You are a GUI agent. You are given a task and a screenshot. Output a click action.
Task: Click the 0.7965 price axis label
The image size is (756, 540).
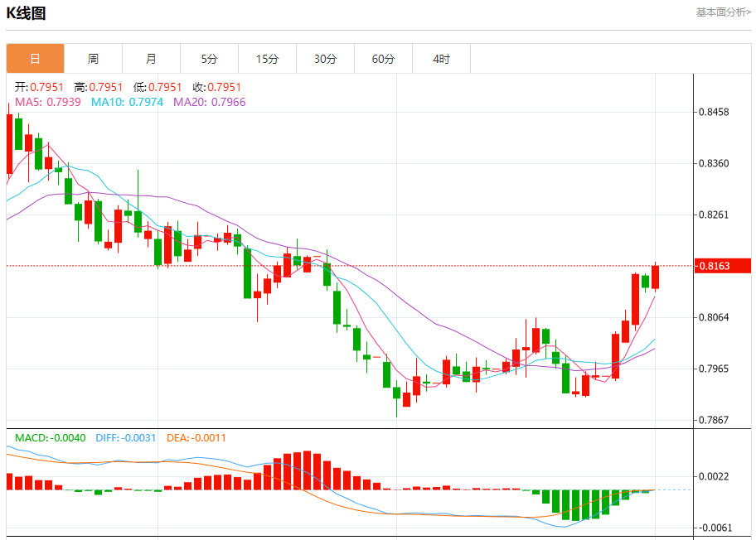click(714, 369)
